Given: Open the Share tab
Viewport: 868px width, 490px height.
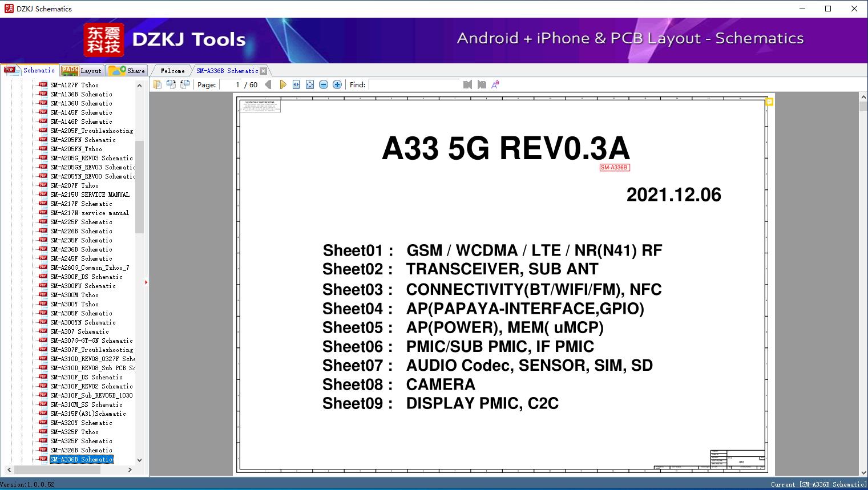Looking at the screenshot, I should click(x=127, y=71).
